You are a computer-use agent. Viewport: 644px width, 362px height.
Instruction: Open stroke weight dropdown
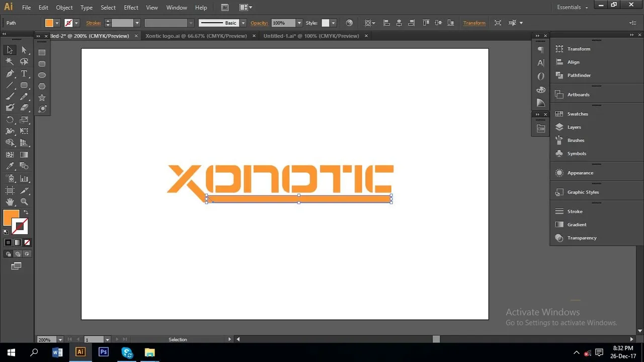tap(137, 23)
